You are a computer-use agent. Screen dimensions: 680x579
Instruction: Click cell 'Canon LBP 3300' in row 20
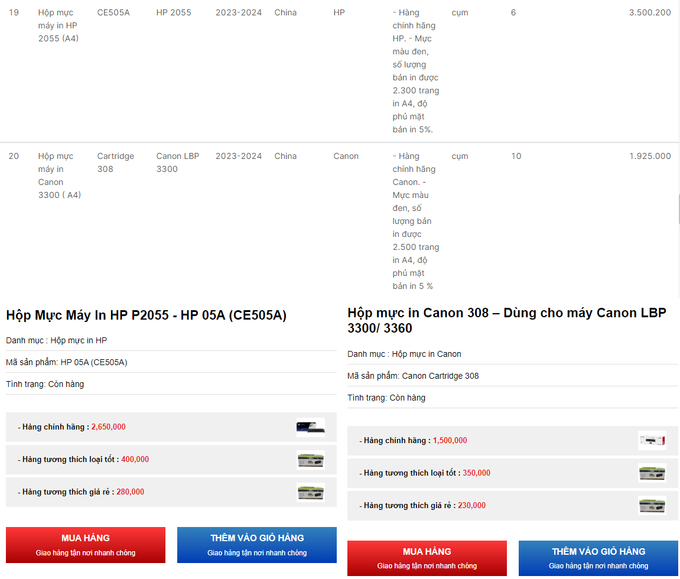[178, 163]
